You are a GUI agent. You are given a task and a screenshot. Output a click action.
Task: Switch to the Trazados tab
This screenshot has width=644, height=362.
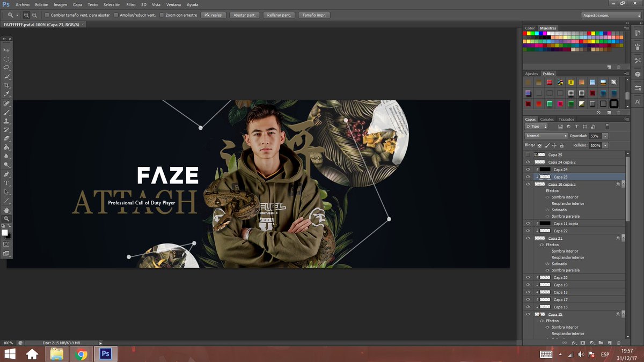566,119
